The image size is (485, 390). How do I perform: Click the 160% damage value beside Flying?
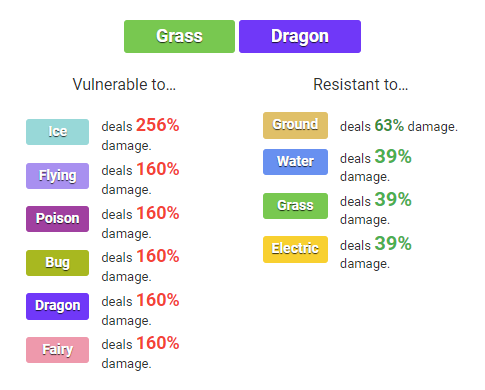(158, 169)
